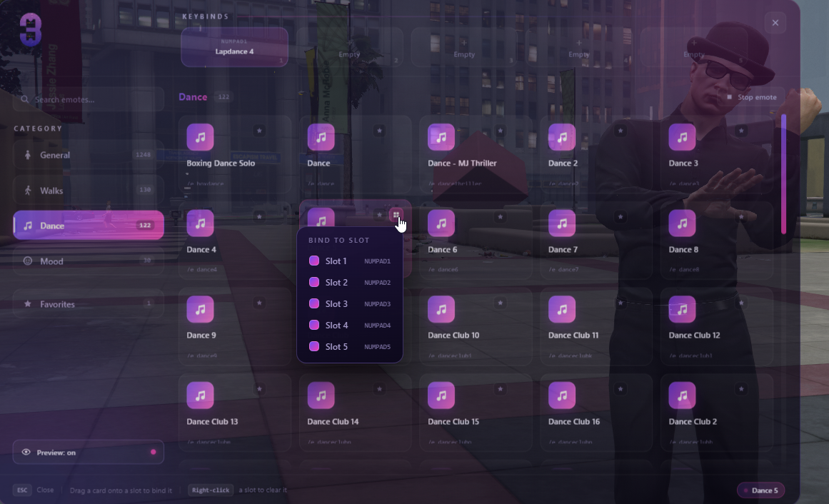Click the Dance 9 music note icon
This screenshot has height=504, width=829.
click(x=200, y=309)
